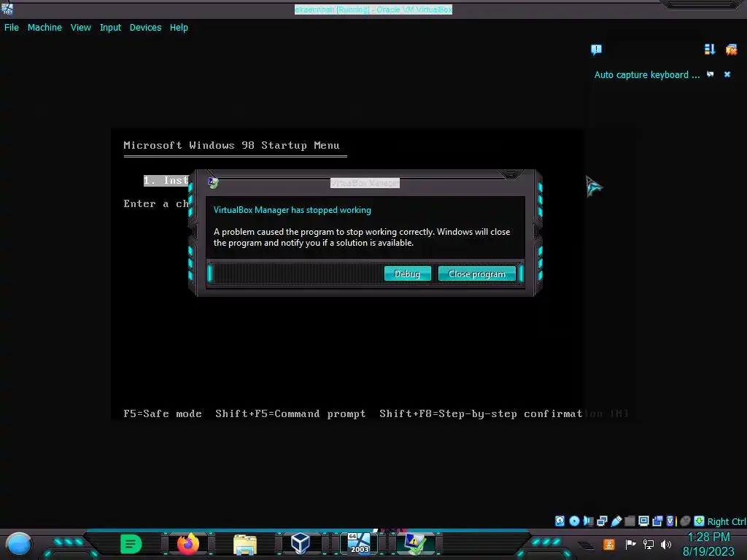Image resolution: width=747 pixels, height=560 pixels.
Task: Open Action Center flag tray icon
Action: click(x=630, y=544)
